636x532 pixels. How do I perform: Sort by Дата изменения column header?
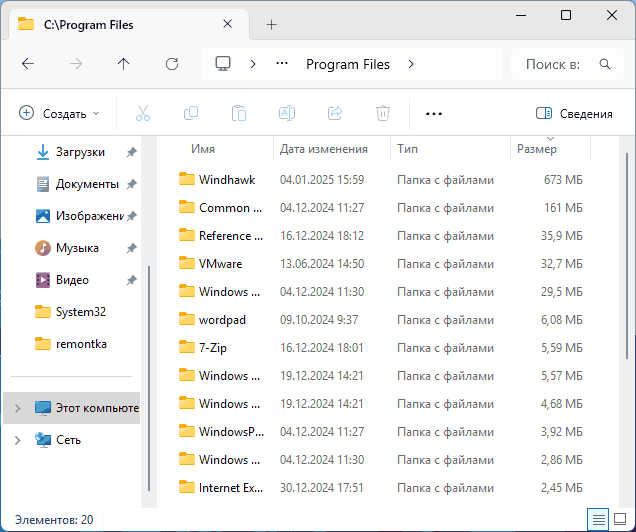tap(332, 149)
